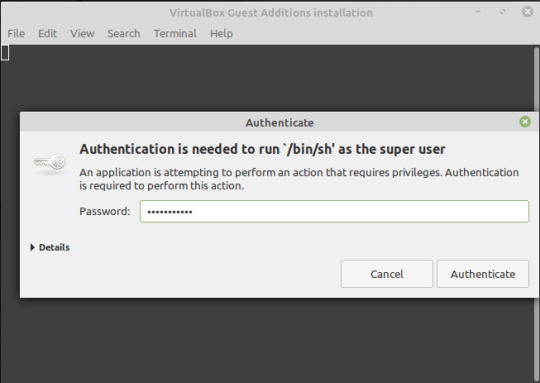Click the text 'An application is attempting to perform'
Screen dimensions: 540x383
click(x=178, y=172)
